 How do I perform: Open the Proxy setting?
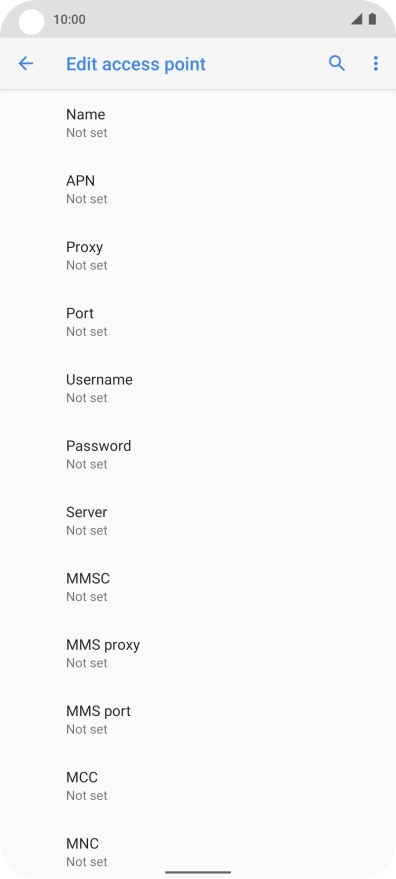tap(198, 255)
